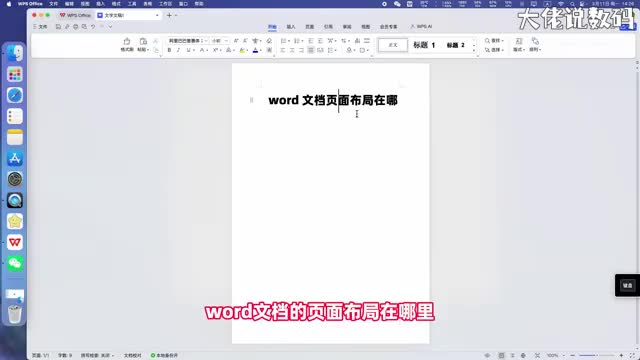Open Finder from the dock
640x360 pixels.
(15, 53)
